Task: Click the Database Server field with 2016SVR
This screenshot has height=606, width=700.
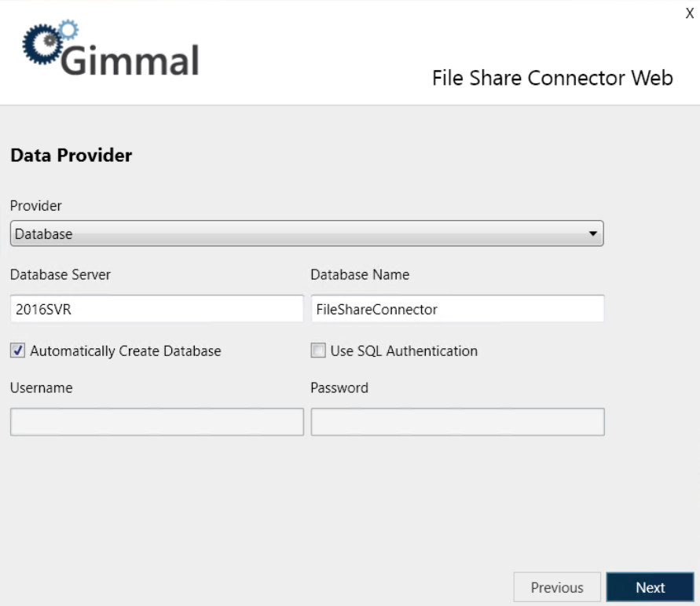Action: coord(156,309)
